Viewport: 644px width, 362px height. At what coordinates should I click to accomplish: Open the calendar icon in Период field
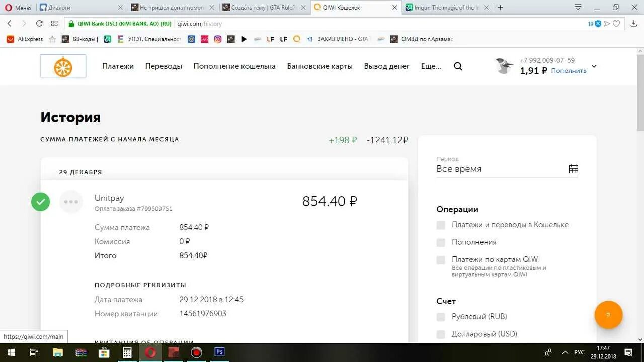click(573, 169)
